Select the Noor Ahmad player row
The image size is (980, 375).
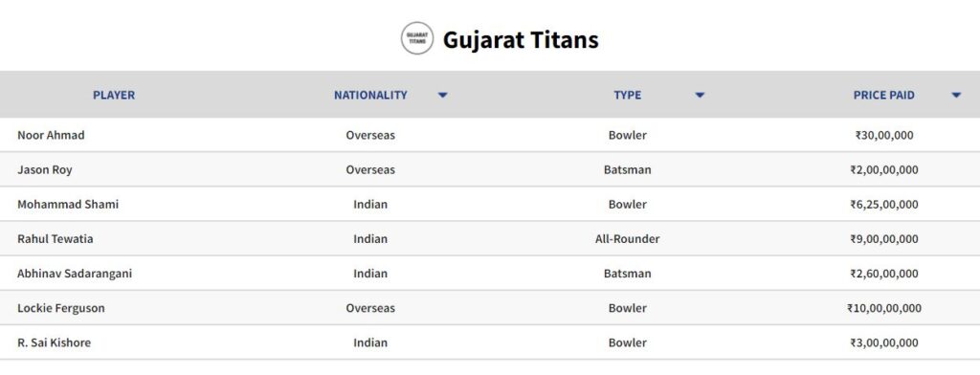[490, 135]
